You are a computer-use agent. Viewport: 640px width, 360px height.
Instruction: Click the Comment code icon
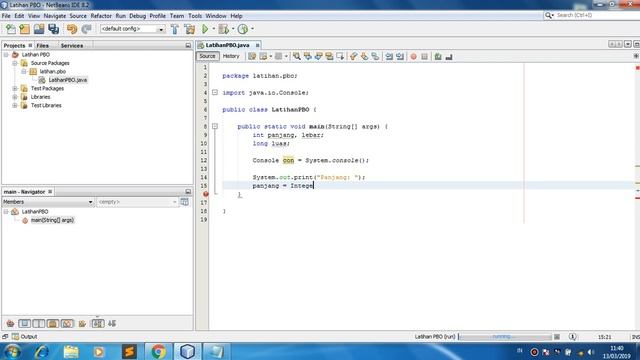pyautogui.click(x=438, y=57)
